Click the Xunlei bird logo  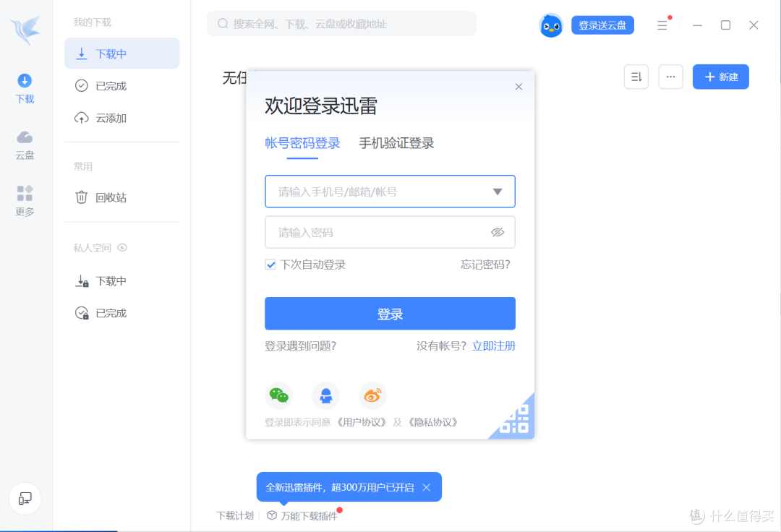pyautogui.click(x=25, y=30)
